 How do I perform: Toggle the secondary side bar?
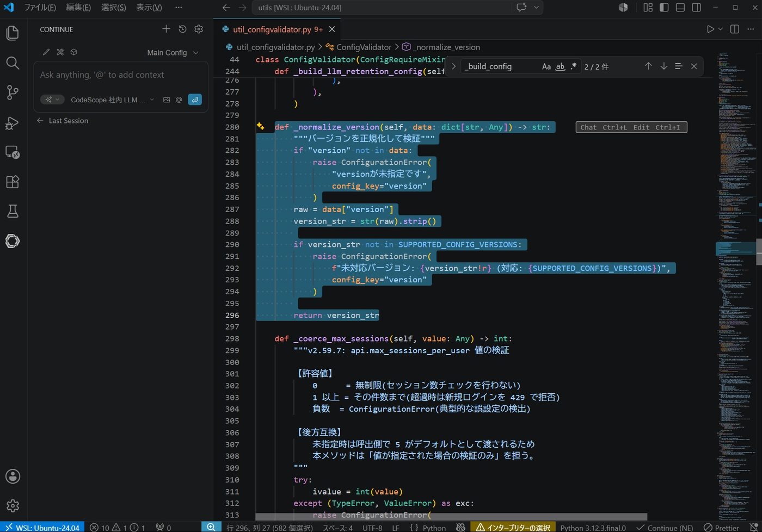pos(696,8)
